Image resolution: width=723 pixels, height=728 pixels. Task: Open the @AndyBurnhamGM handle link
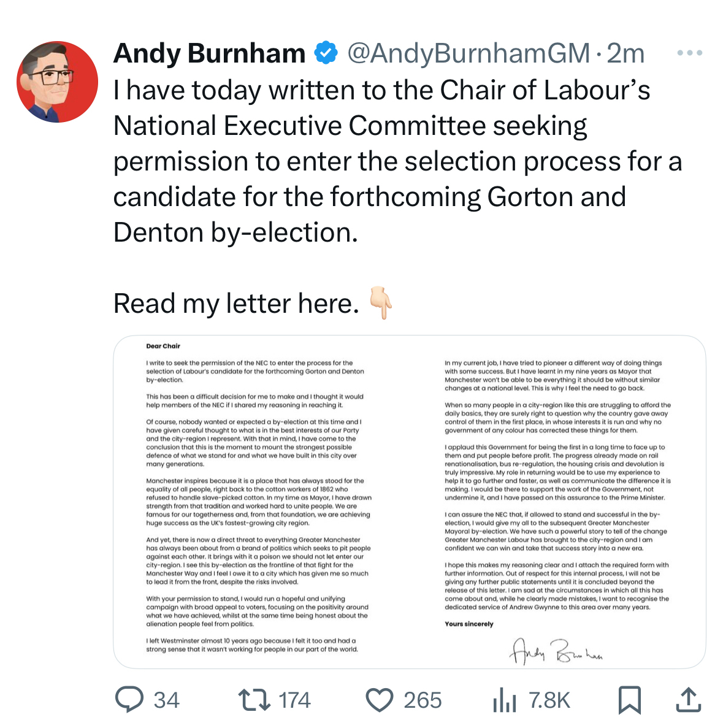[469, 53]
